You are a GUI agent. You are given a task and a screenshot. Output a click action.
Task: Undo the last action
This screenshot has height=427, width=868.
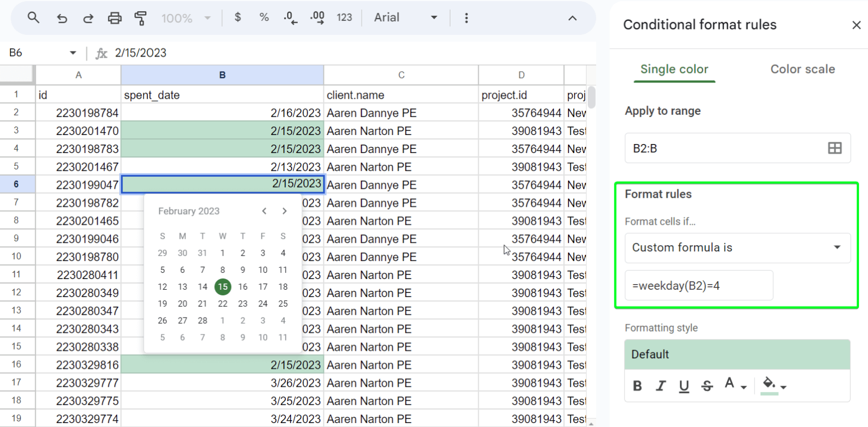[x=62, y=18]
